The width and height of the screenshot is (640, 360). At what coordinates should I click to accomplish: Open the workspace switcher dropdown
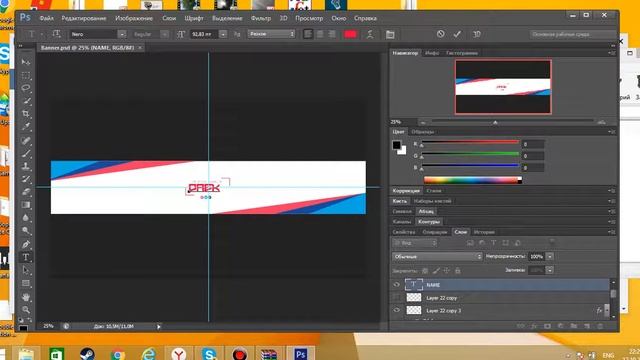[x=573, y=34]
